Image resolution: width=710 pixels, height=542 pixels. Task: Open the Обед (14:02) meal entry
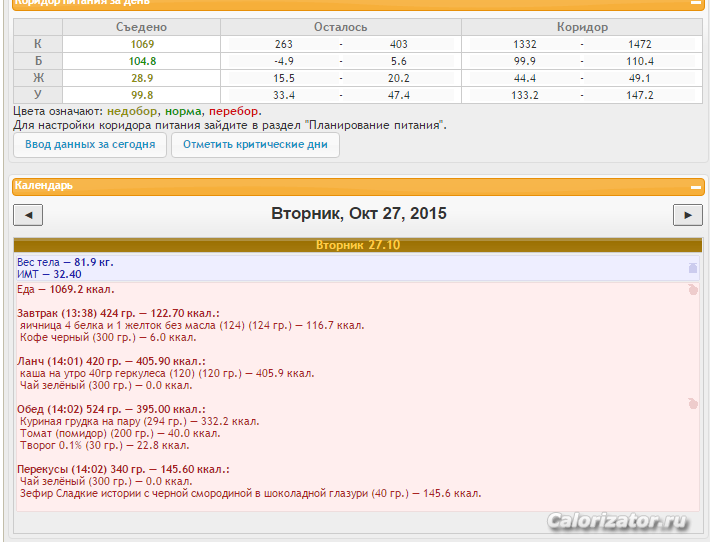pos(111,409)
